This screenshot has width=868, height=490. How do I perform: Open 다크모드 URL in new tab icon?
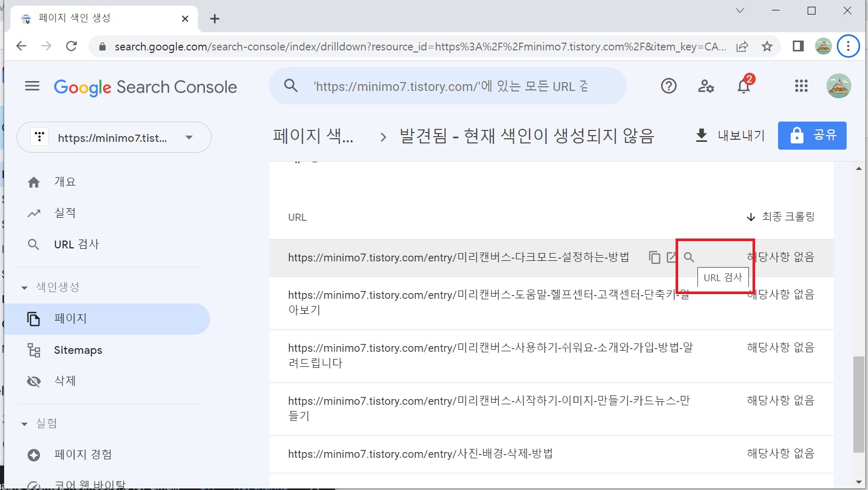coord(671,257)
